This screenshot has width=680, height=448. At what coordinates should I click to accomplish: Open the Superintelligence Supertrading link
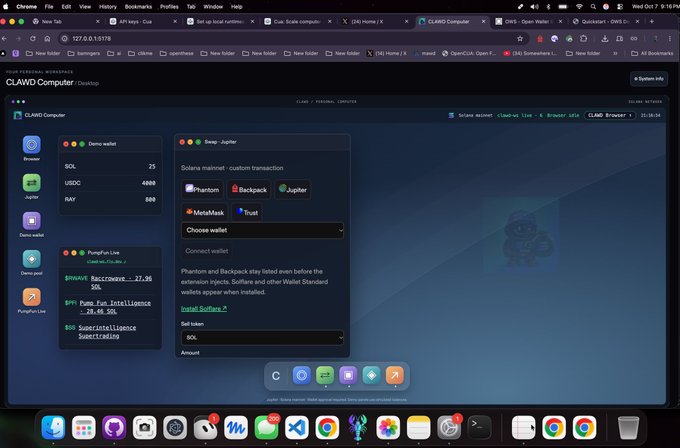click(107, 332)
